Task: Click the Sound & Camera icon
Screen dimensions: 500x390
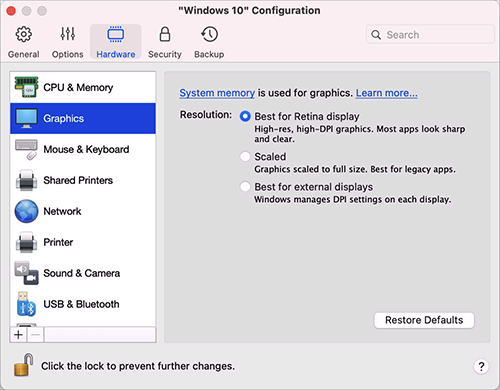Action: pos(26,273)
